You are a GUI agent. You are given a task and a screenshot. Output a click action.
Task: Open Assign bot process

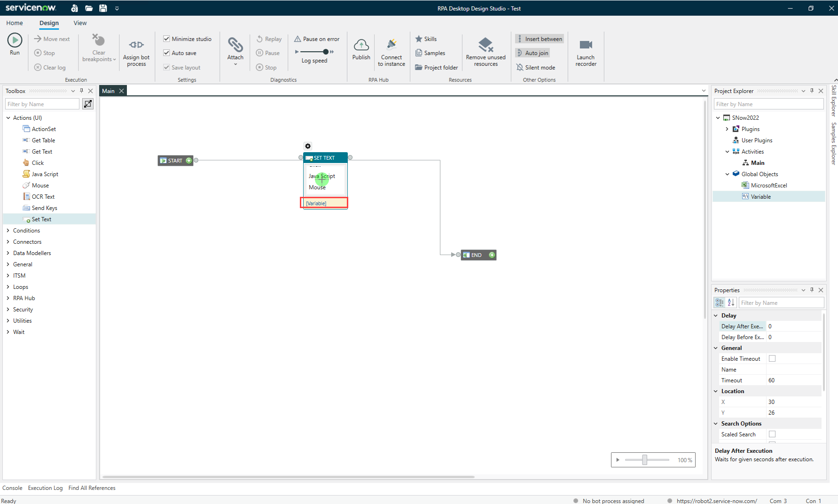pyautogui.click(x=136, y=52)
